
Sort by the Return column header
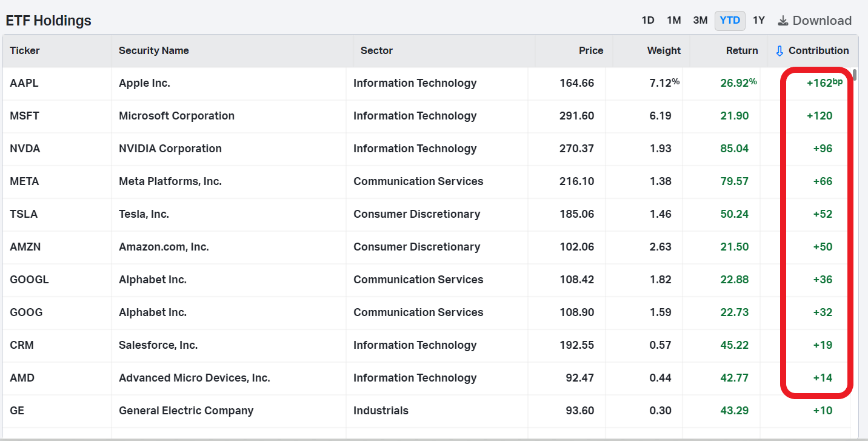[x=742, y=50]
